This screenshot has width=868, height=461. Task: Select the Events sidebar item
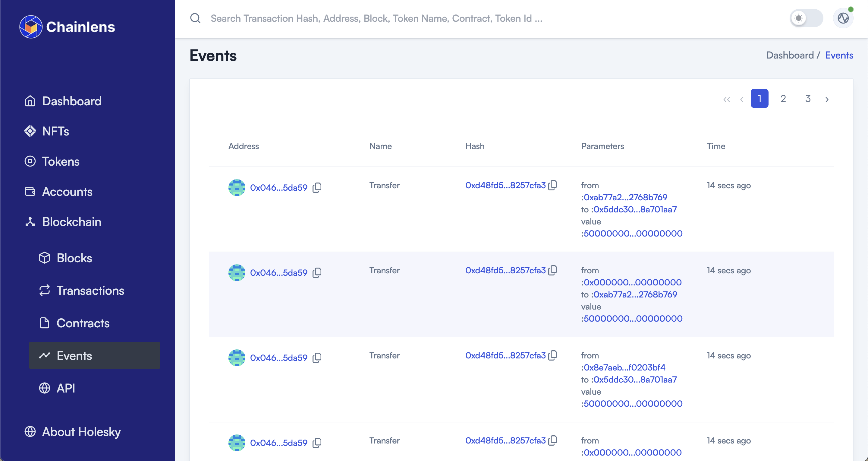click(74, 355)
